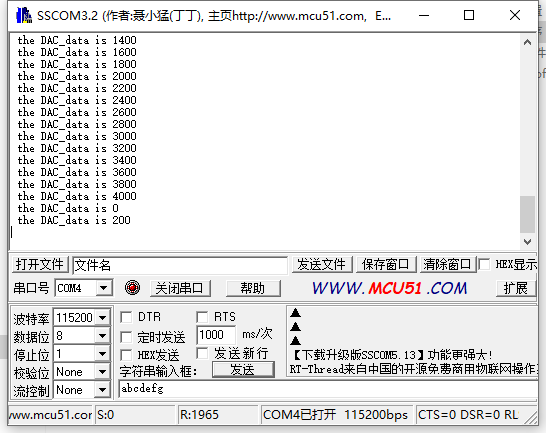Click the scroll down arrow in receive window

[527, 241]
